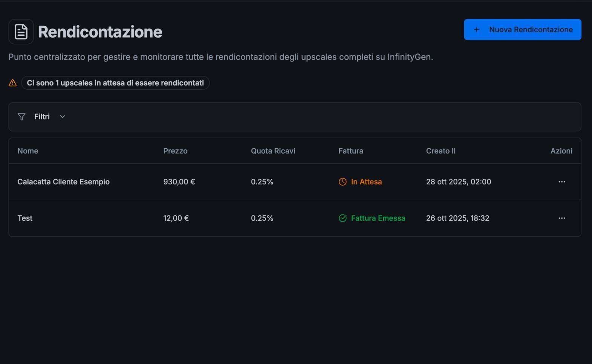
Task: Click the plus icon in Nuova Rendicontazione
Action: [476, 30]
